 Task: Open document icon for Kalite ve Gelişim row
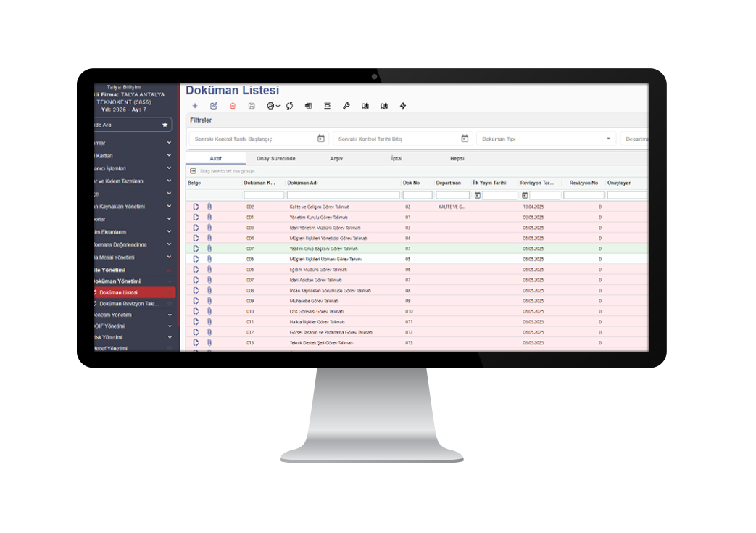[x=196, y=207]
